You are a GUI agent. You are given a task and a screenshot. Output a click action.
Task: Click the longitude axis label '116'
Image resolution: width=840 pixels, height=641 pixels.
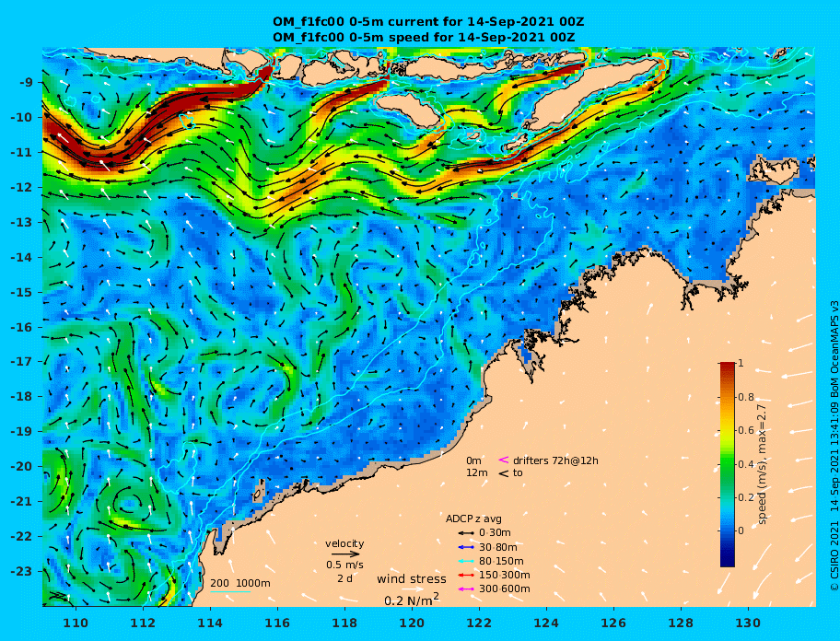tap(277, 623)
